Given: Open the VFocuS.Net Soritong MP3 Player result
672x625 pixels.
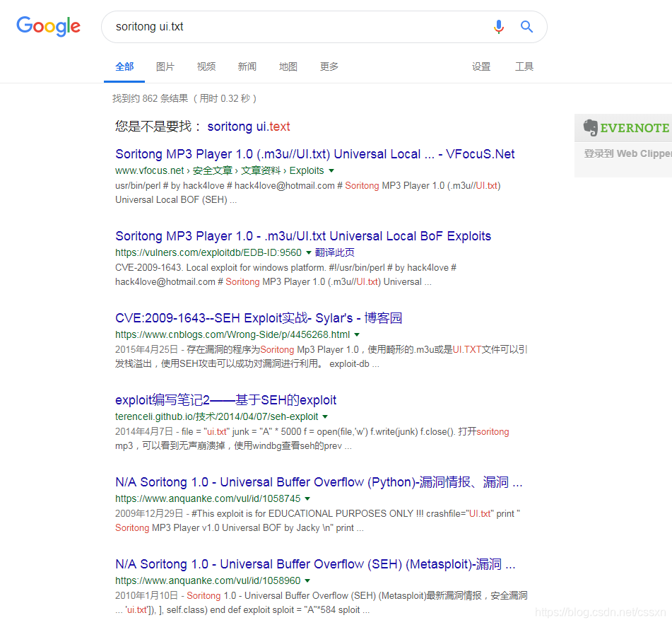Looking at the screenshot, I should (315, 154).
